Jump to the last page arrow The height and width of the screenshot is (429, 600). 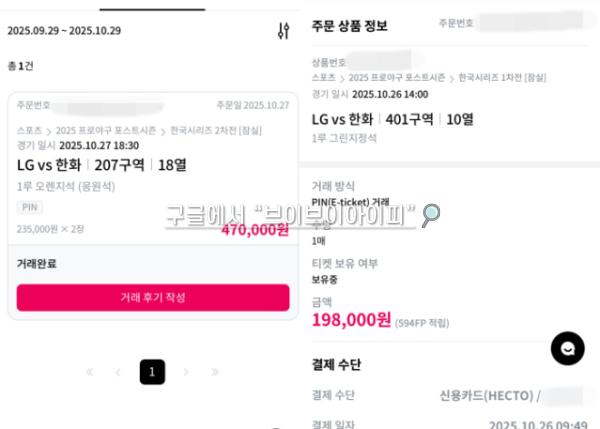tap(215, 372)
